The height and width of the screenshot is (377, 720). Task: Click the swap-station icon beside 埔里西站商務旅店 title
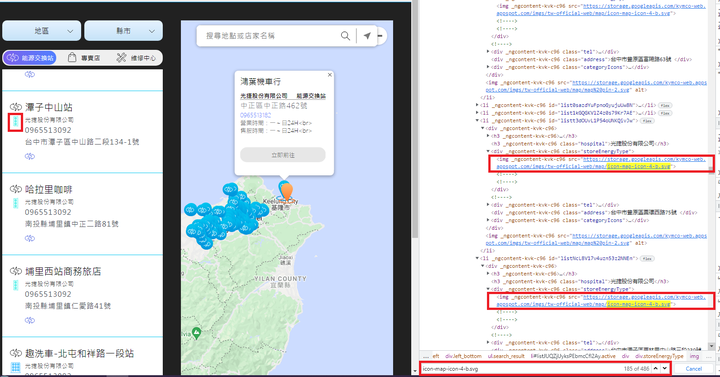tap(16, 271)
